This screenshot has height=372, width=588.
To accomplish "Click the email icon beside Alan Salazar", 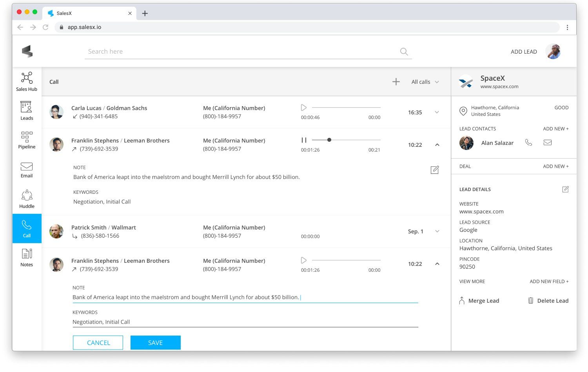I will point(548,143).
